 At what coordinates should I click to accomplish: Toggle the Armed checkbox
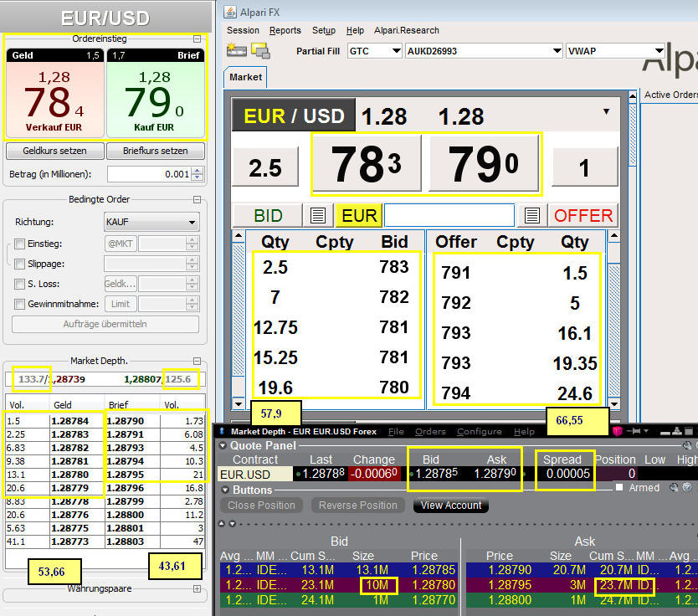[x=619, y=488]
